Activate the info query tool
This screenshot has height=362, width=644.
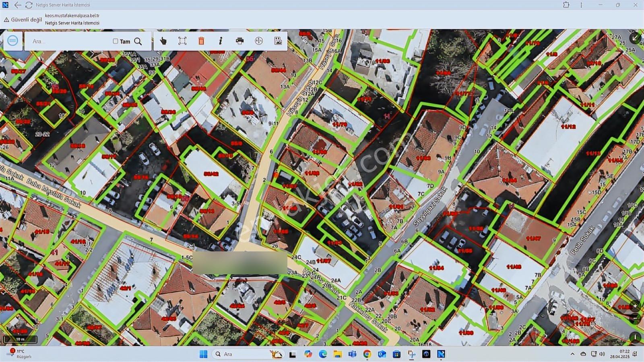click(220, 41)
